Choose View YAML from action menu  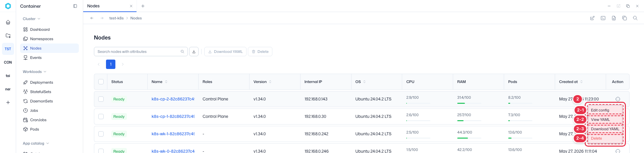(x=605, y=120)
